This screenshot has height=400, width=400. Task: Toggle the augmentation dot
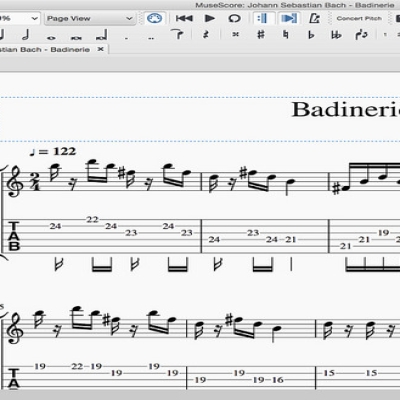126,39
